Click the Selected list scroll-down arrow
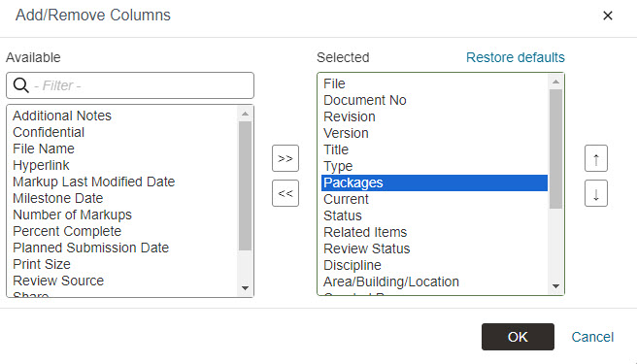 click(x=555, y=286)
